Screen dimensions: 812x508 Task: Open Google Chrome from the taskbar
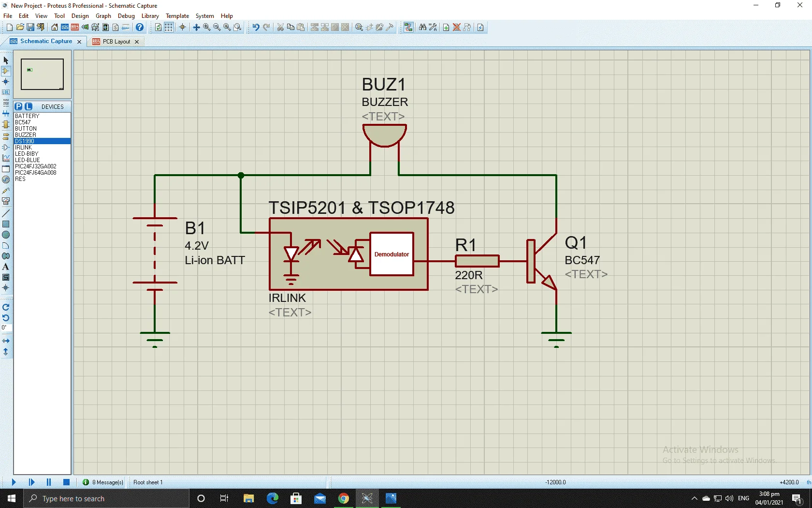click(344, 498)
